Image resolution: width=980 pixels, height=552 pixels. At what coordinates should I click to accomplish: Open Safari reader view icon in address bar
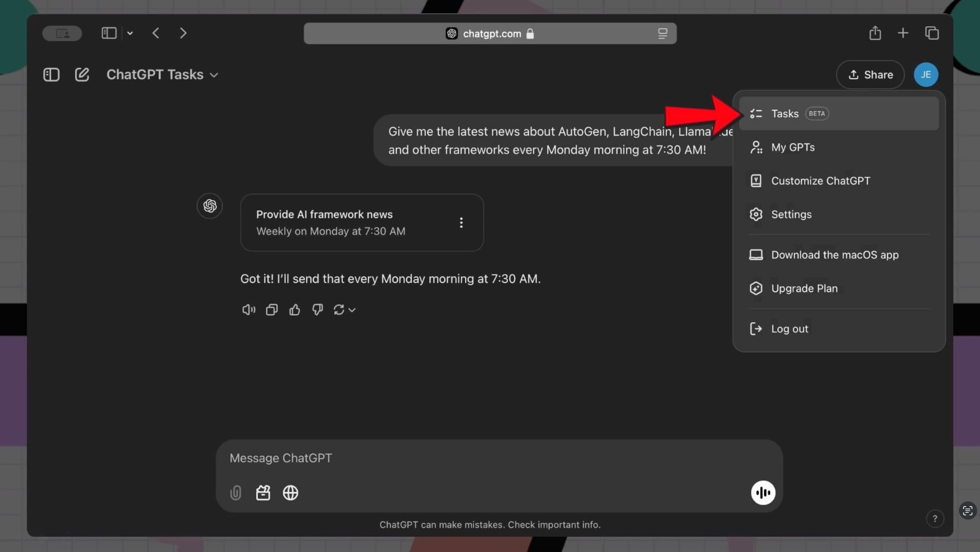662,33
